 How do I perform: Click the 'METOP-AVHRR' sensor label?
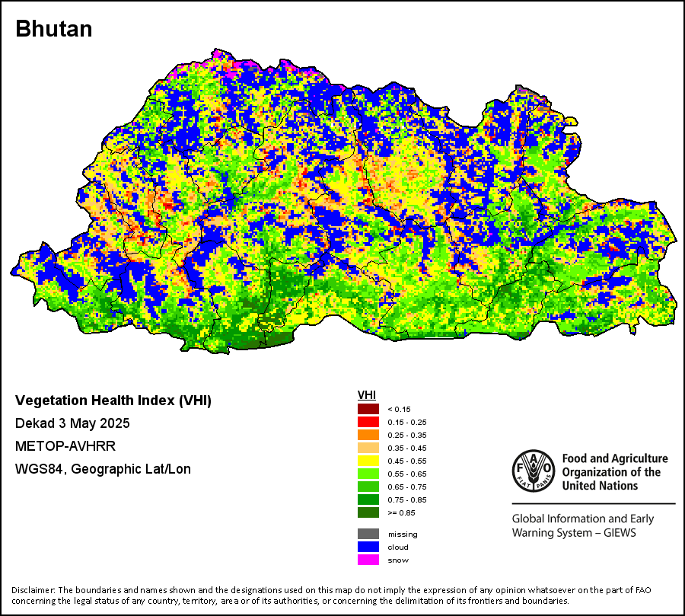click(65, 446)
